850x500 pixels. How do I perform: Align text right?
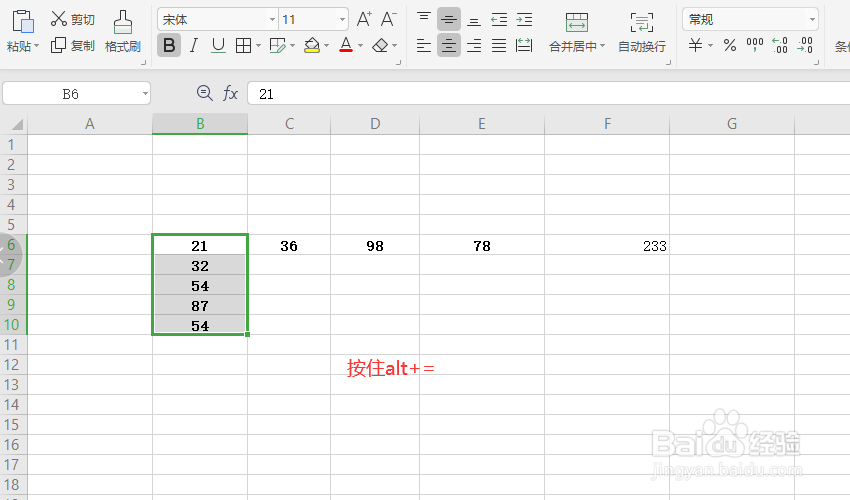tap(474, 46)
